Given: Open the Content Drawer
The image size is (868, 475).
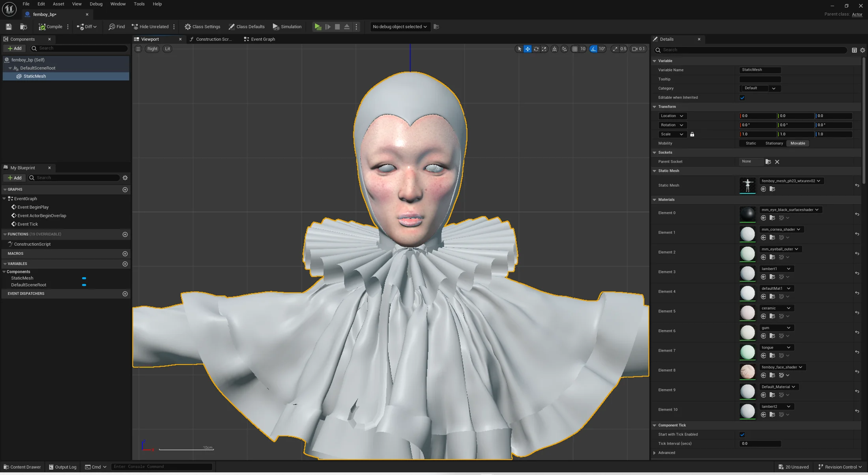Looking at the screenshot, I should coord(22,467).
